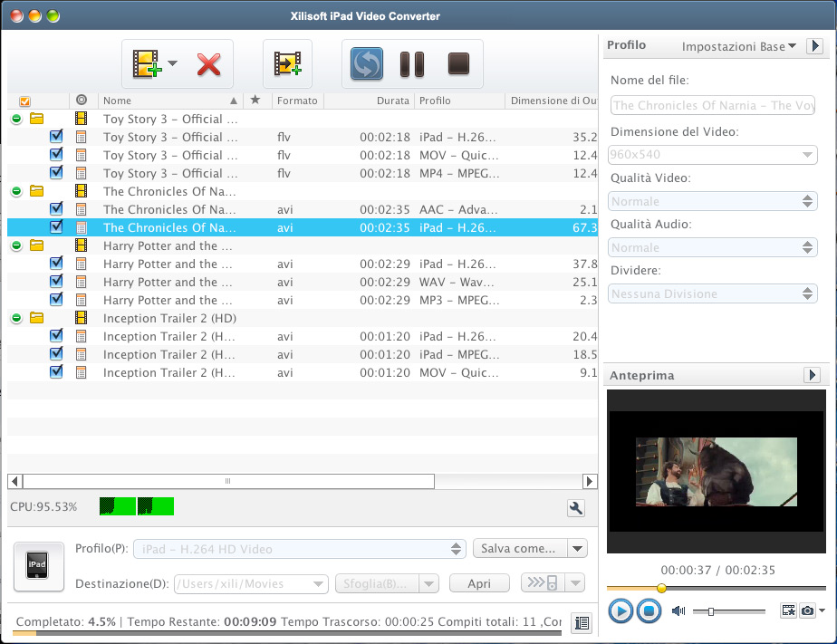Open the Profilo(P) dropdown
The height and width of the screenshot is (644, 837).
(x=299, y=549)
